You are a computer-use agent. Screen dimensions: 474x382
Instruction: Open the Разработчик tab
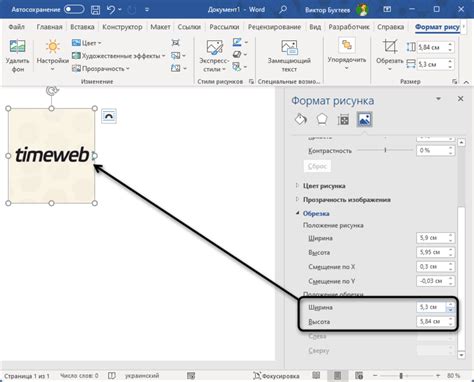pyautogui.click(x=349, y=27)
